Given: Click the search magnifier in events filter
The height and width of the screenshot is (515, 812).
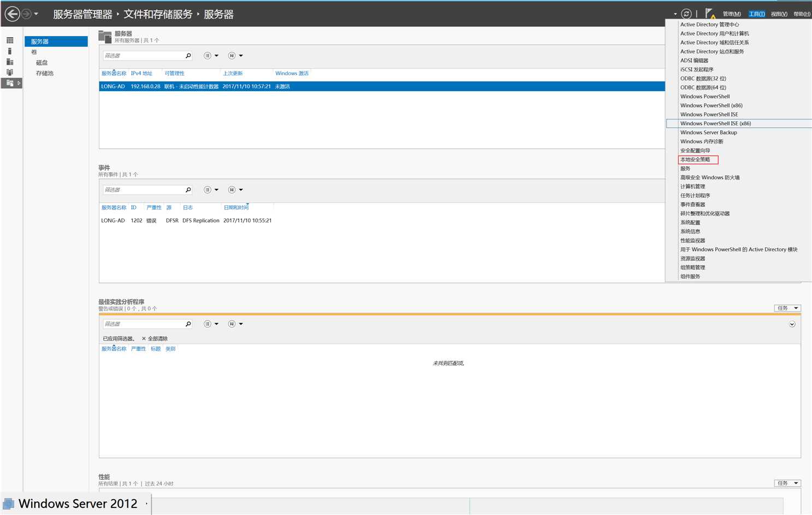Looking at the screenshot, I should tap(188, 190).
